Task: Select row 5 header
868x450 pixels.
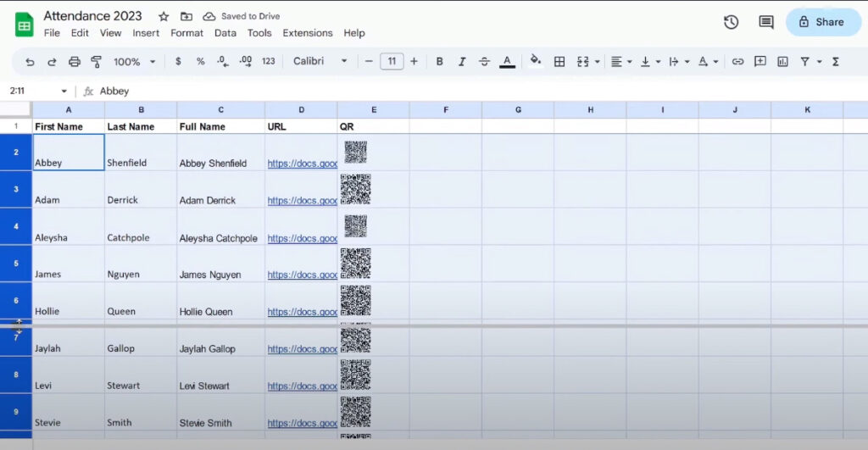Action: [16, 264]
